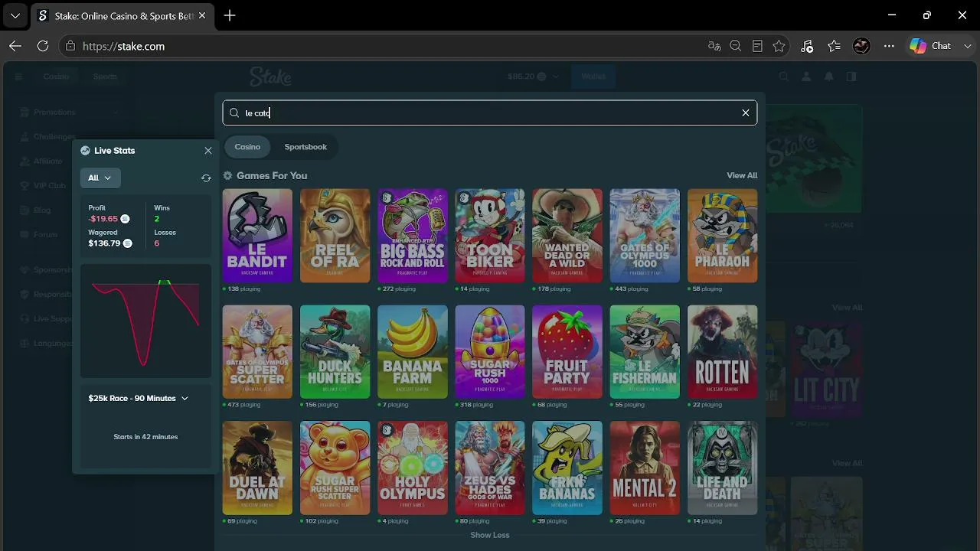The height and width of the screenshot is (551, 980).
Task: Open Big Bass Rock and Roll game
Action: tap(413, 236)
